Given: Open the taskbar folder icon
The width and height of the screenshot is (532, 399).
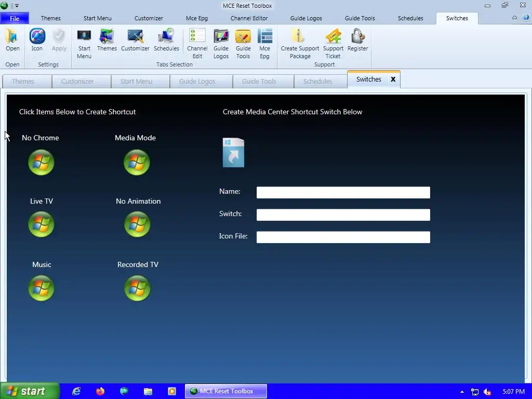Looking at the screenshot, I should (148, 392).
